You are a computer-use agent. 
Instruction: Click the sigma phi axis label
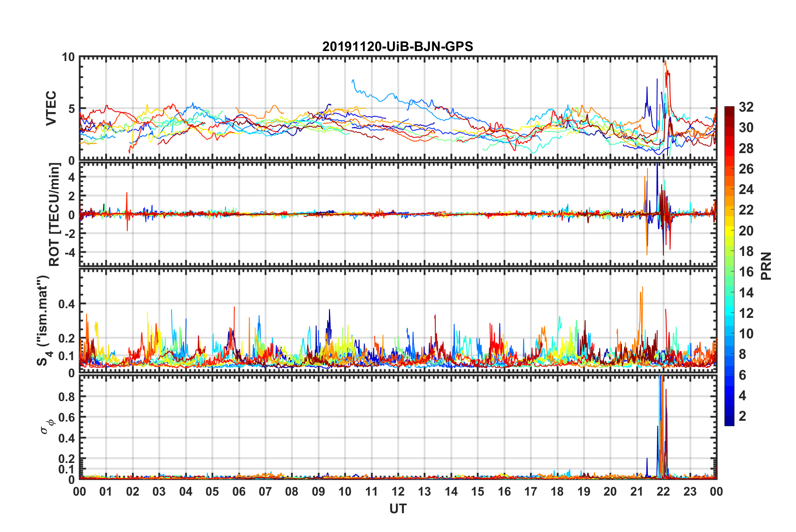click(47, 427)
